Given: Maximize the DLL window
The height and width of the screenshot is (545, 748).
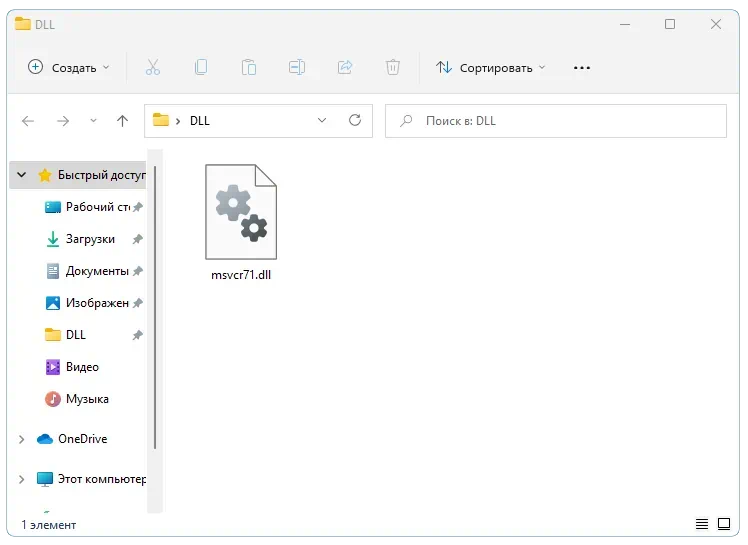Looking at the screenshot, I should tap(670, 24).
